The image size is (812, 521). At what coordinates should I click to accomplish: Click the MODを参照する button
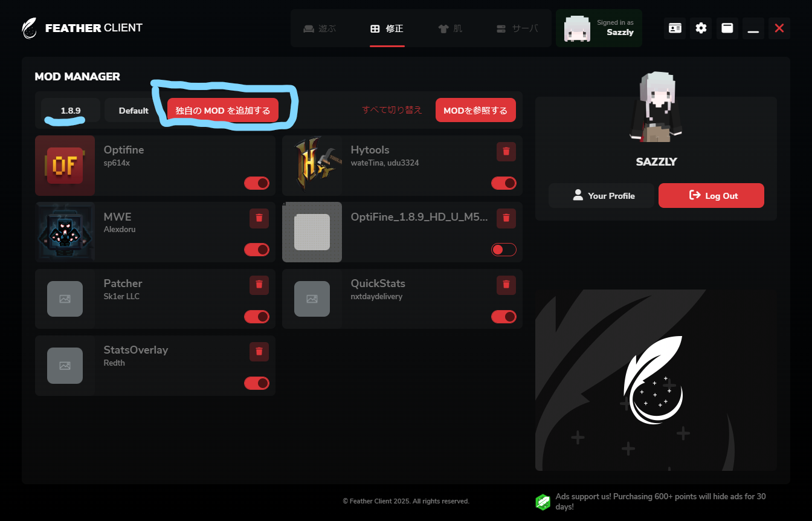(x=475, y=111)
